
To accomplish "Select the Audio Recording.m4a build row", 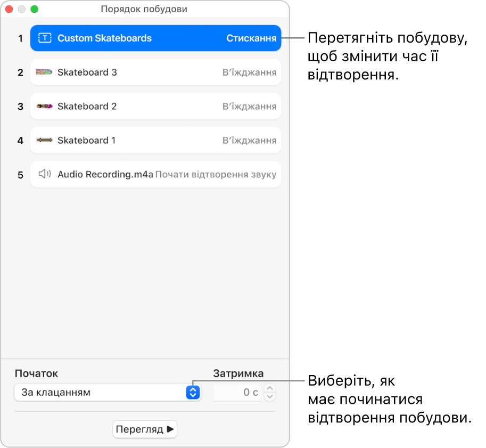I will (x=155, y=174).
